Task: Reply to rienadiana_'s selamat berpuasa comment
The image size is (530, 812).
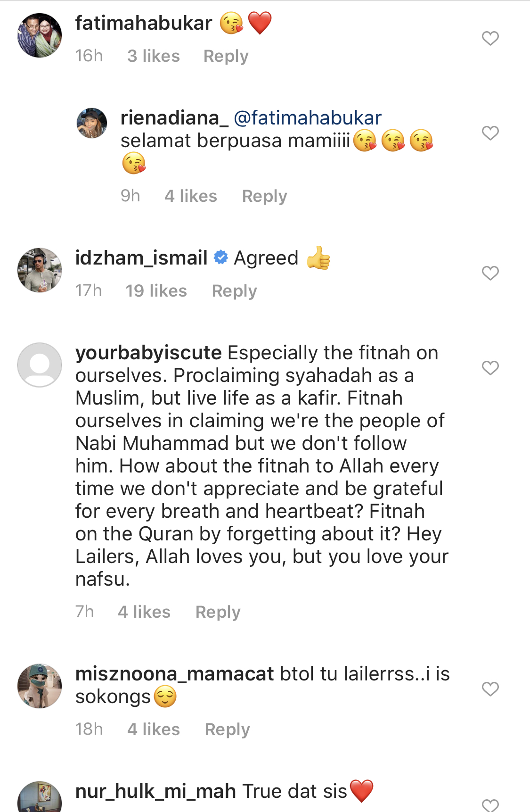Action: pos(264,196)
